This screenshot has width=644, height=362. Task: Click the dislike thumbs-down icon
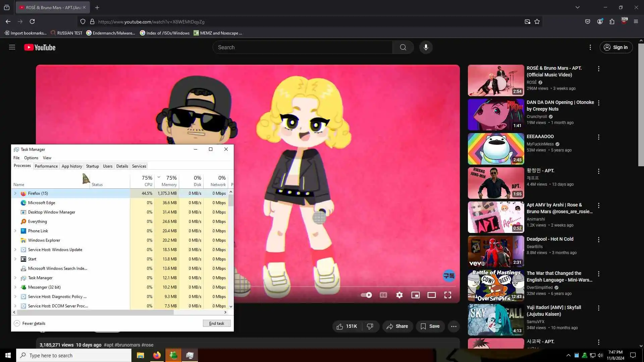point(370,326)
